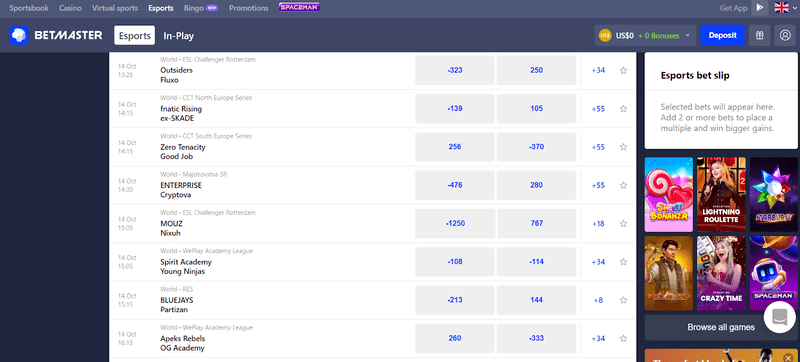This screenshot has width=800, height=362.
Task: Go to the Sportsbook section
Action: 29,8
